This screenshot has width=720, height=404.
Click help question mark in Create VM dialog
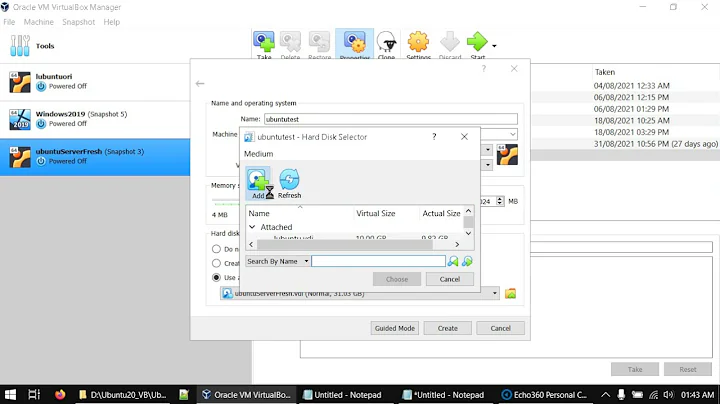484,68
